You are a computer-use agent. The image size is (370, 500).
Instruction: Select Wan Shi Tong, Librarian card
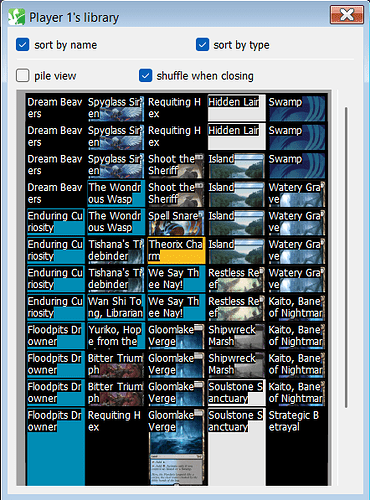(116, 307)
